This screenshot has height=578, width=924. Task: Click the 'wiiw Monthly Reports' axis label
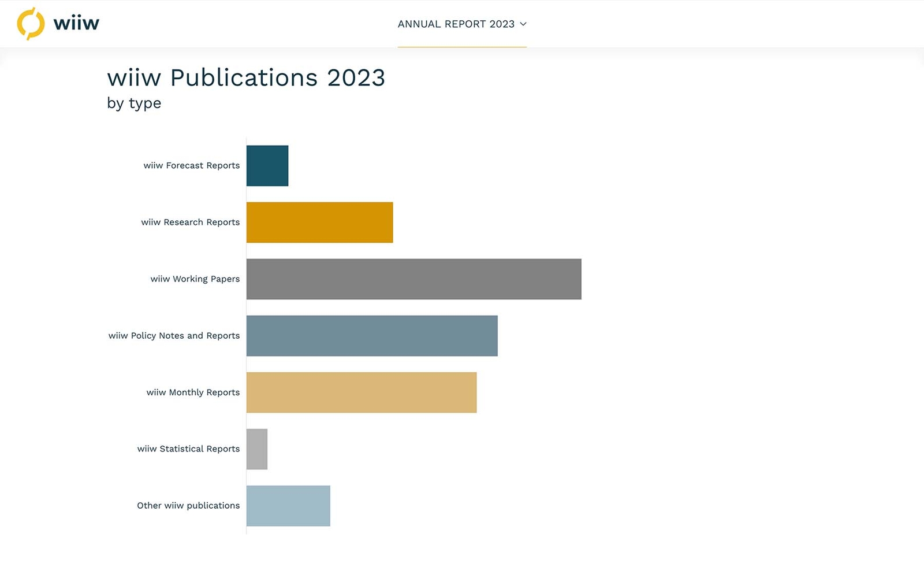(x=193, y=392)
